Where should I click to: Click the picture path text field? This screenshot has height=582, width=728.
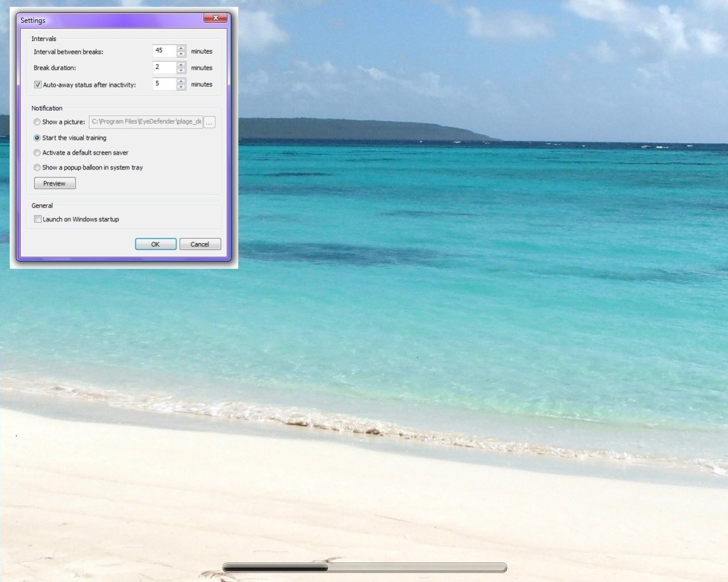[x=146, y=122]
